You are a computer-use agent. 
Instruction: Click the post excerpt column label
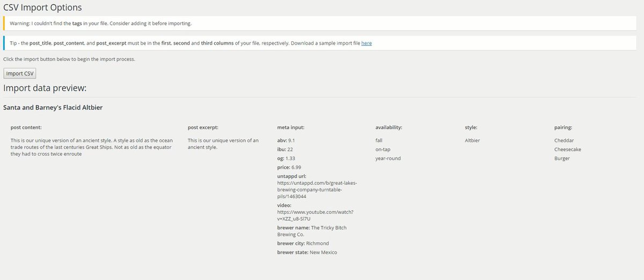click(203, 127)
